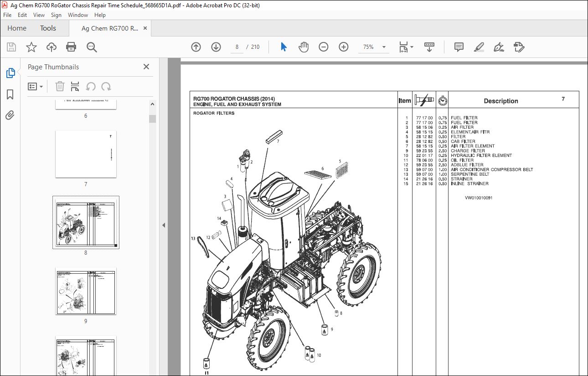
Task: Click 'AIR CONDITIONER COMPRESSOR BELT' text
Action: coord(492,170)
